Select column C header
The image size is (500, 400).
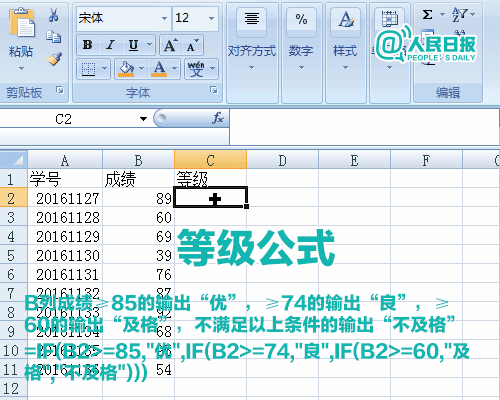210,160
